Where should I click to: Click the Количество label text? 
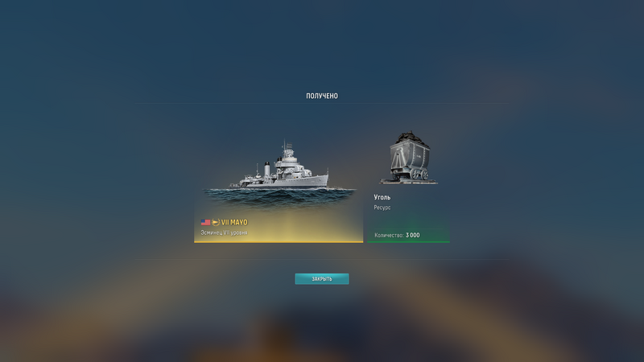(x=389, y=235)
